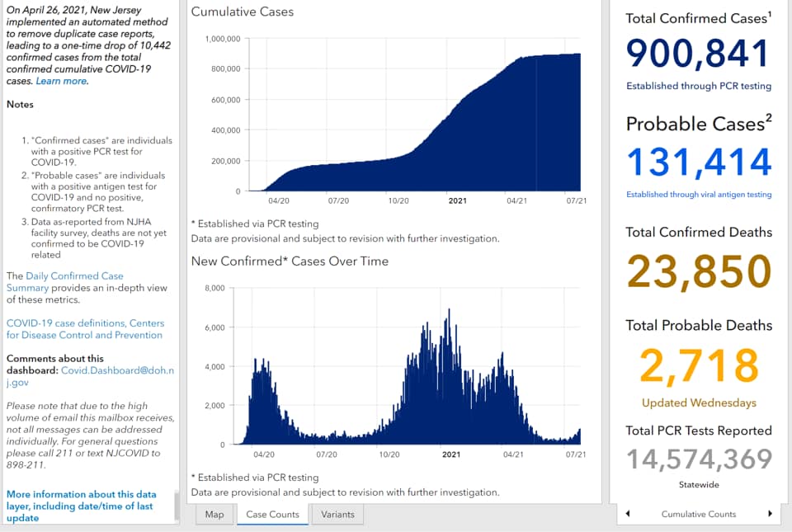This screenshot has width=792, height=532.
Task: Open the Variants tab
Action: [x=337, y=515]
